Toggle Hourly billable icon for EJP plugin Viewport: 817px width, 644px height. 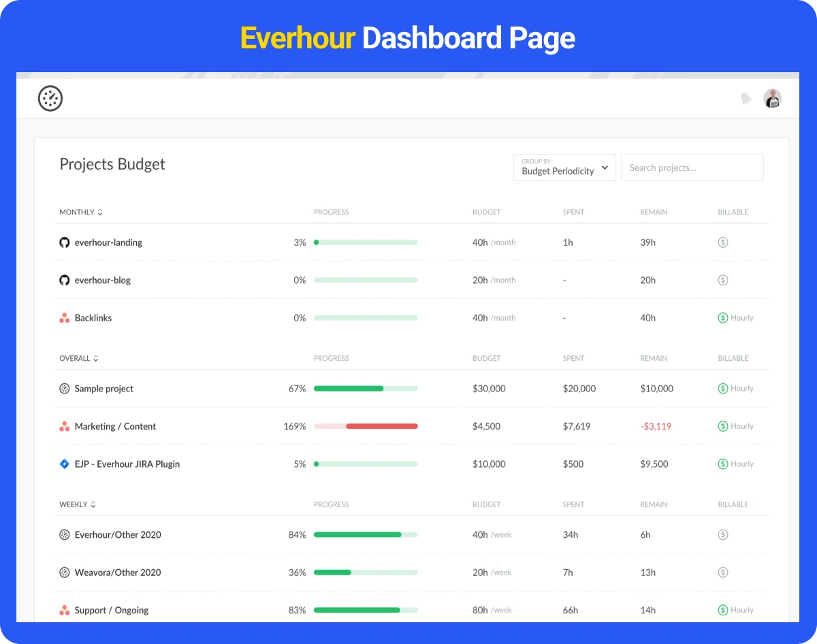point(723,464)
